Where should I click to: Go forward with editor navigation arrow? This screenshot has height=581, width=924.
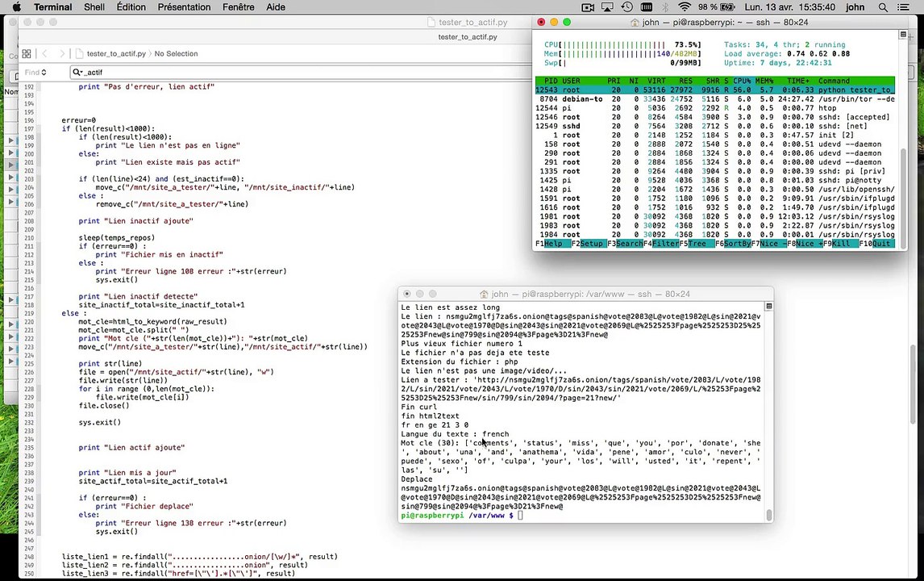tap(60, 54)
